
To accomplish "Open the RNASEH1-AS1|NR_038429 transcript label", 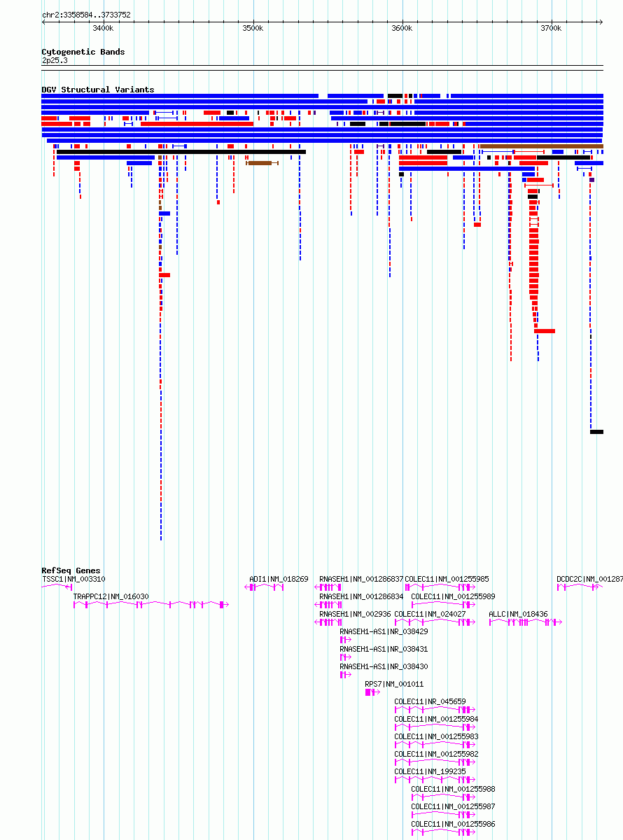I will coord(384,631).
